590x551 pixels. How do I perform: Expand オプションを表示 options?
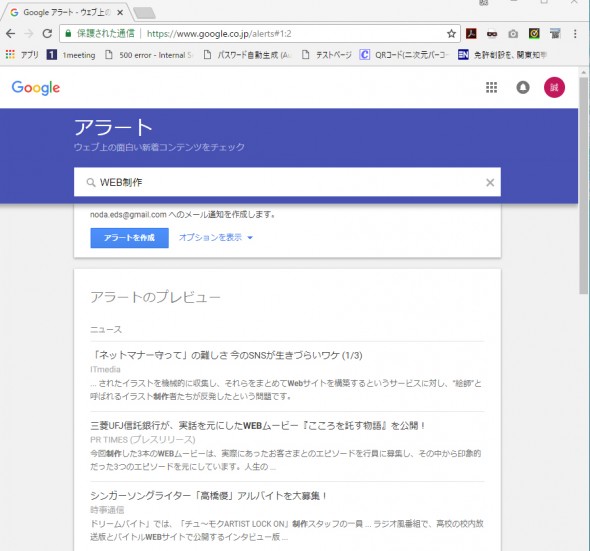(216, 237)
